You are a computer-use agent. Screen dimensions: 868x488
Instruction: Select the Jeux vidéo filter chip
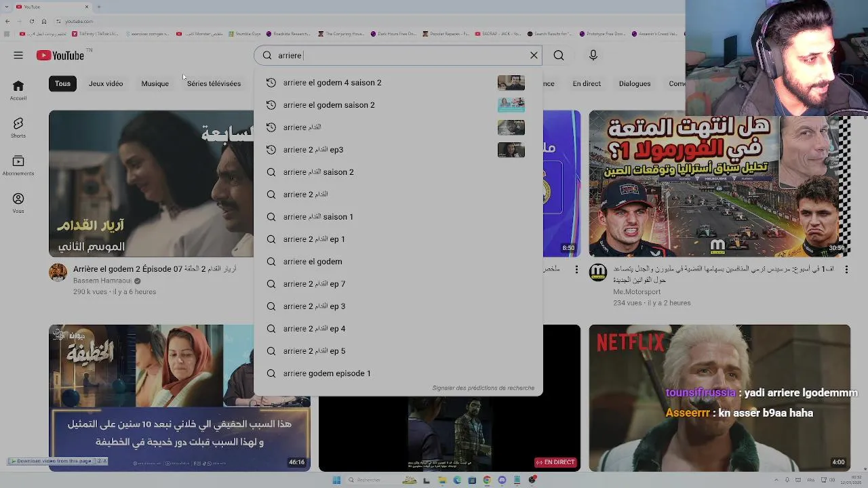tap(106, 83)
